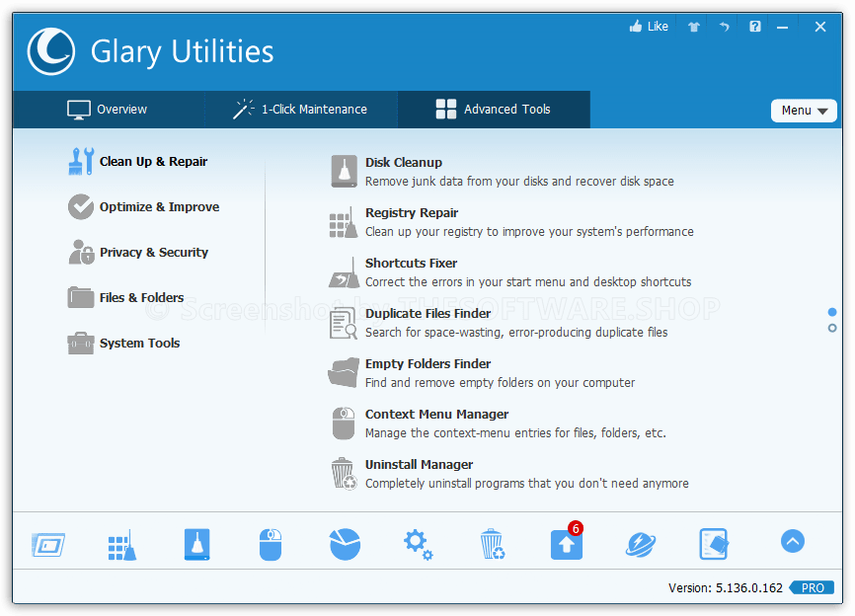Launch Disk Cleaner from bottom toolbar
Viewport: 855px width, 616px height.
click(x=196, y=545)
